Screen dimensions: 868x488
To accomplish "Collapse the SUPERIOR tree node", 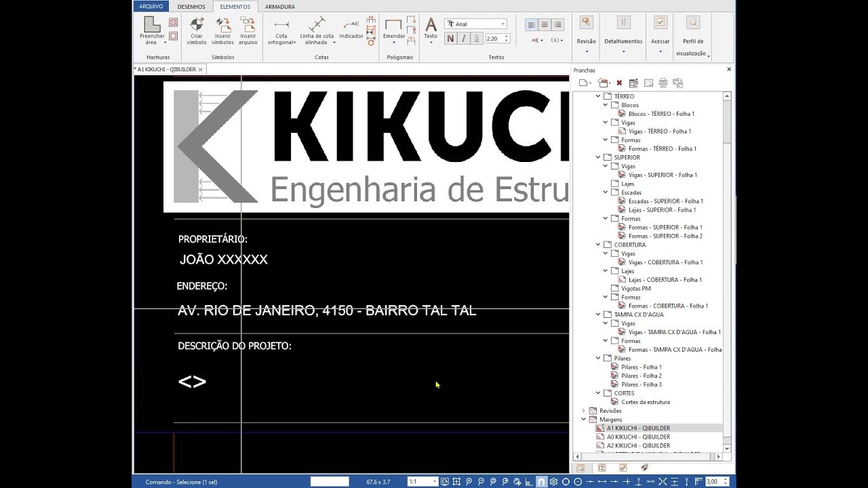I will point(598,157).
